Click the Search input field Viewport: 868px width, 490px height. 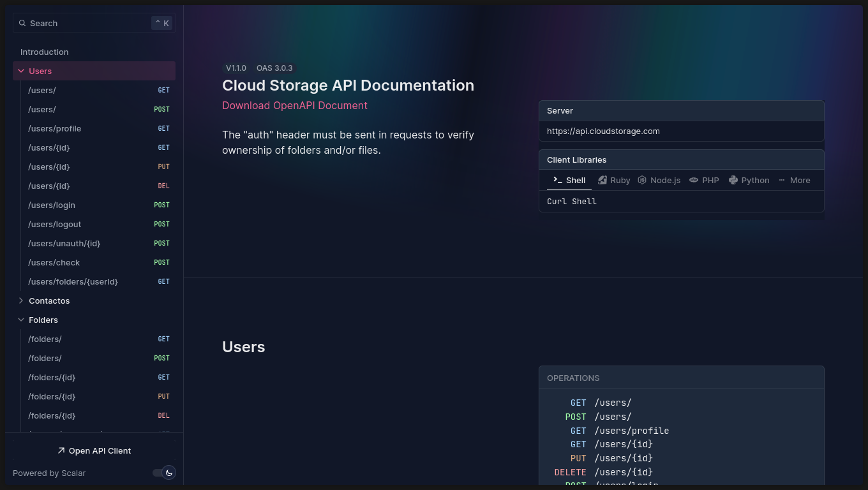(x=94, y=23)
